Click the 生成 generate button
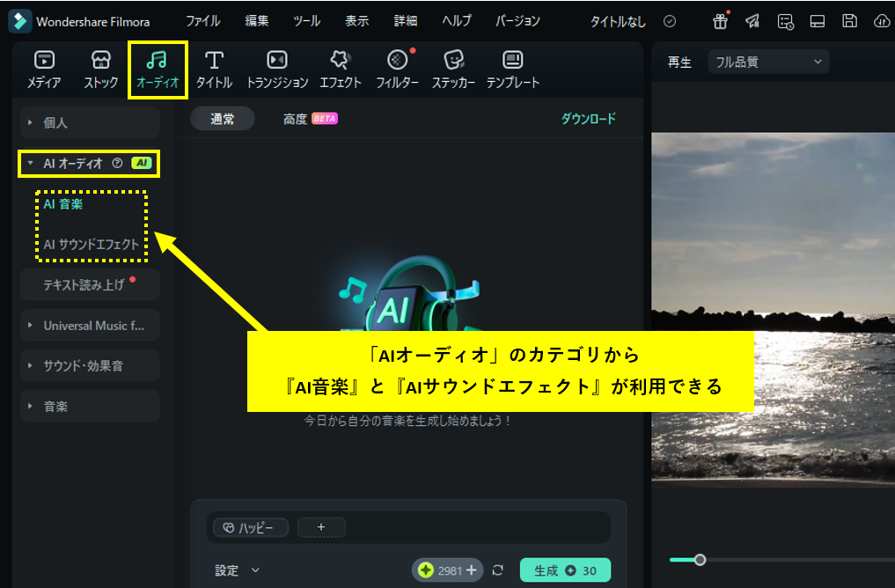This screenshot has height=588, width=895. (x=564, y=570)
